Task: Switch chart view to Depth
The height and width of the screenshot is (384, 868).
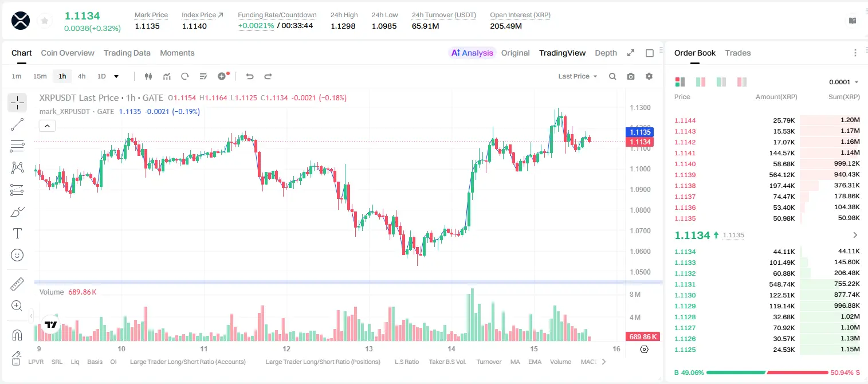Action: [x=606, y=53]
